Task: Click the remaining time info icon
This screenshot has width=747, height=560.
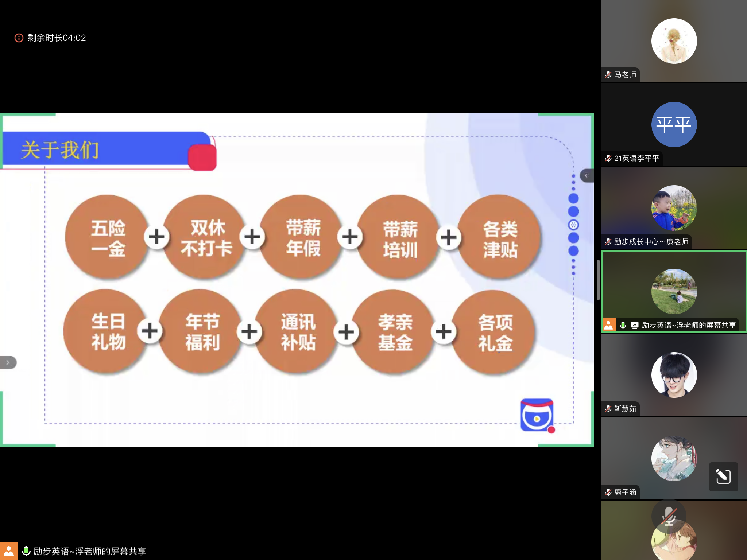Action: [19, 38]
